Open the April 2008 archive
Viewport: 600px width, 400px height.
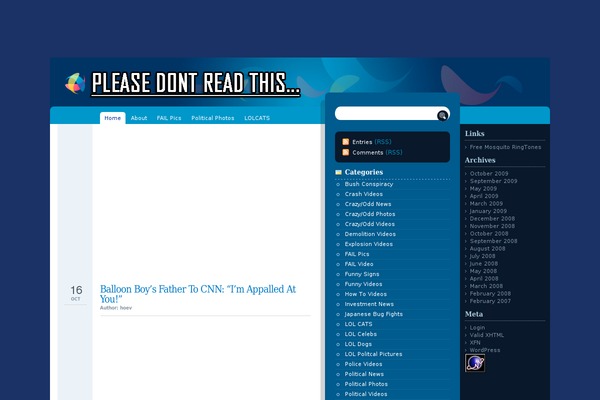[x=484, y=278]
